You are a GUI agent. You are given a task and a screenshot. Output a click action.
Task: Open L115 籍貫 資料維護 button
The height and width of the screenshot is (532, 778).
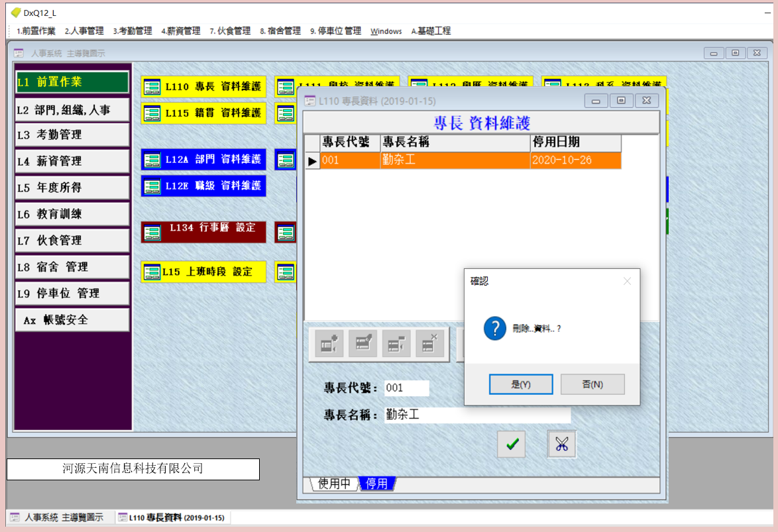click(203, 113)
